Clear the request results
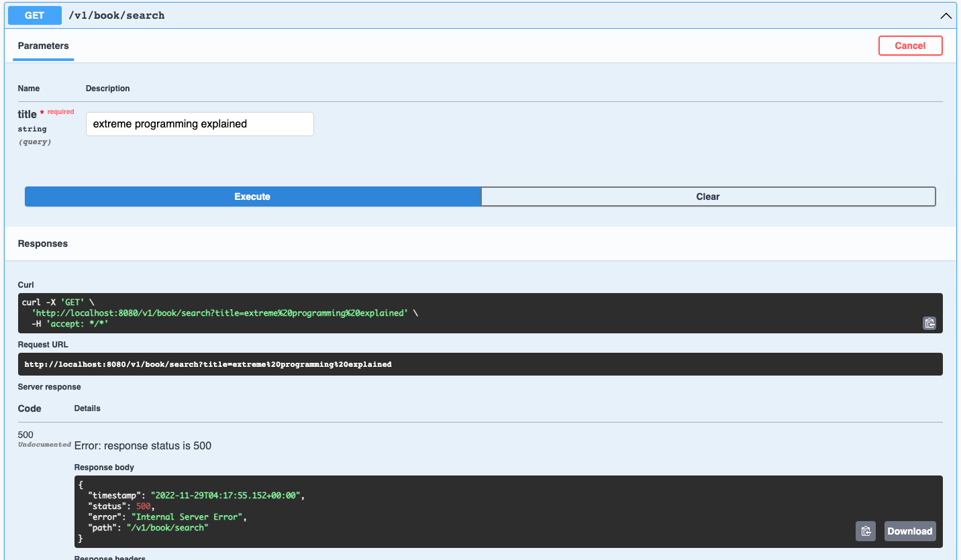 (708, 197)
